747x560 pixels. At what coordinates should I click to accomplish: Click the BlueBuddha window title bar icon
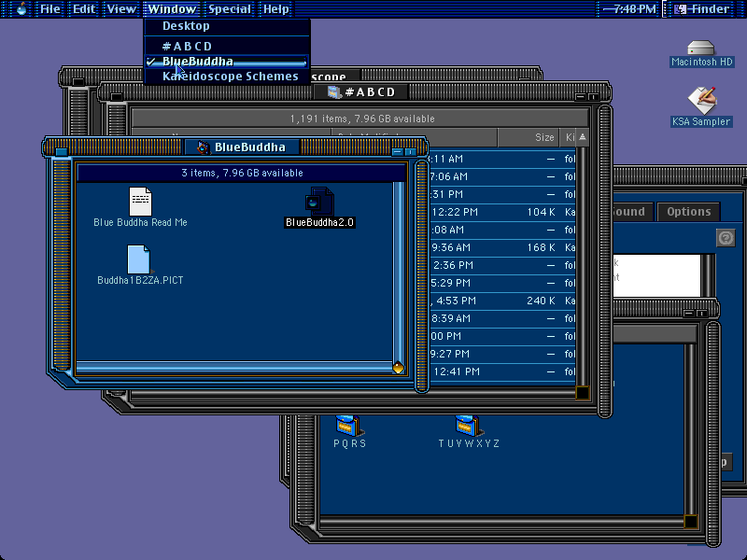click(x=204, y=147)
